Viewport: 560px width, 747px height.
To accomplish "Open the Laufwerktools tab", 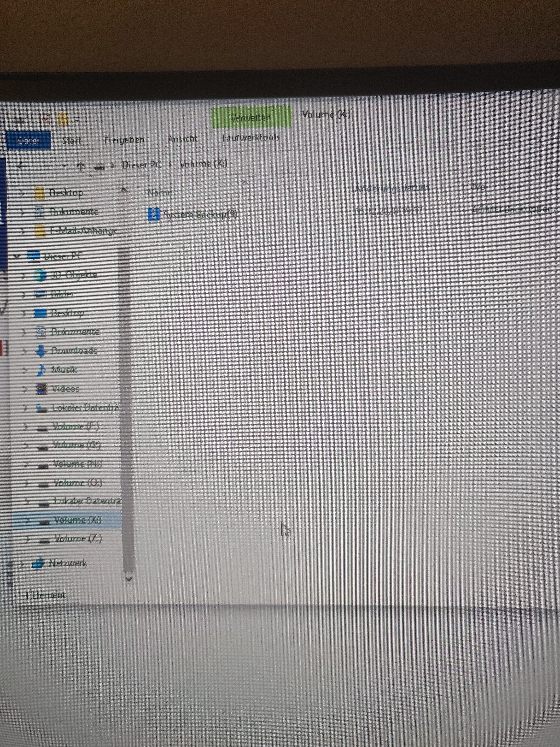I will pos(251,138).
